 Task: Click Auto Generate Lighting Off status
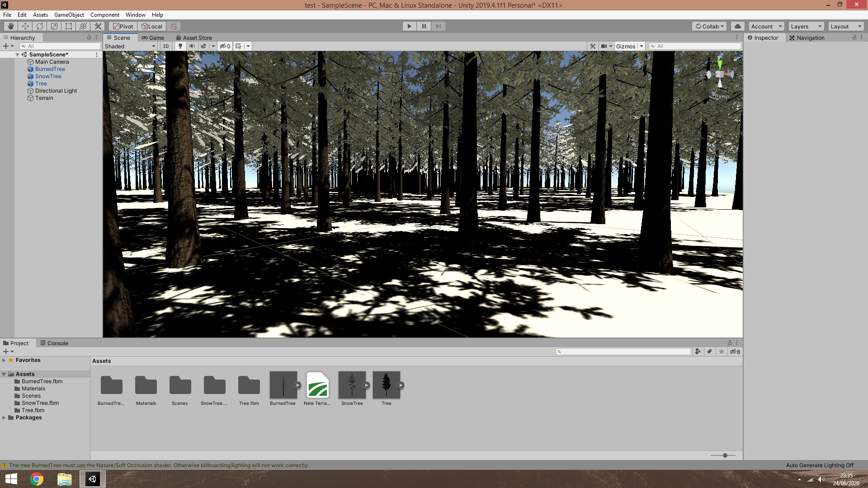tap(820, 465)
